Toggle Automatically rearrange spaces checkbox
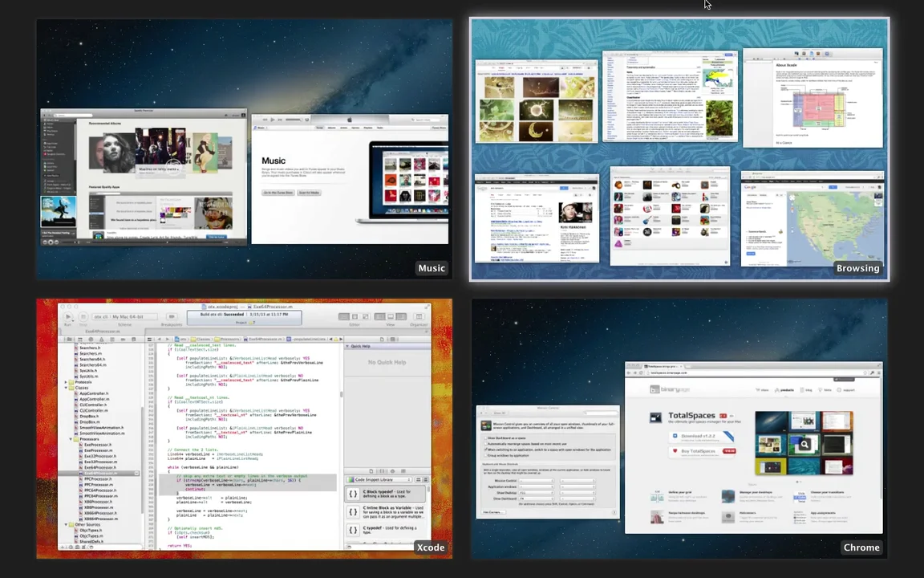 click(485, 443)
